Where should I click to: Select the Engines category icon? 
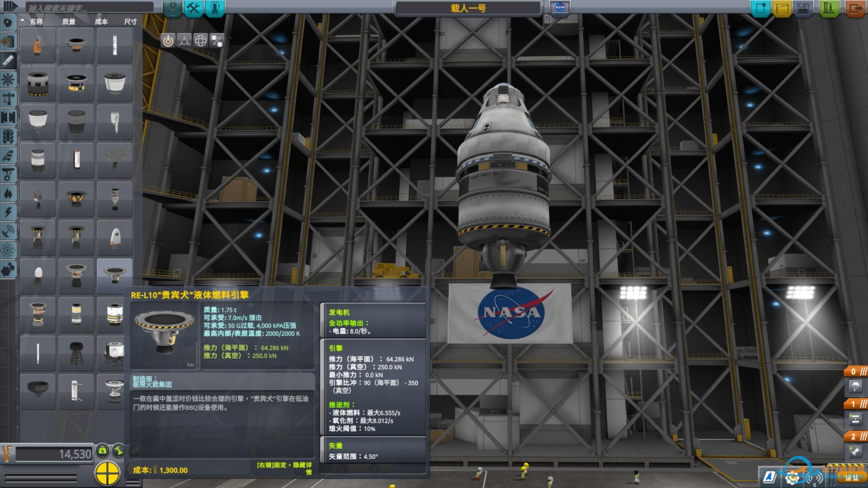[x=8, y=61]
